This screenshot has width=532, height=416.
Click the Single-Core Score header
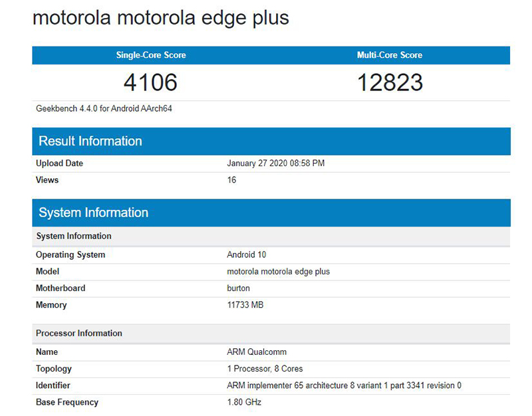tap(151, 55)
